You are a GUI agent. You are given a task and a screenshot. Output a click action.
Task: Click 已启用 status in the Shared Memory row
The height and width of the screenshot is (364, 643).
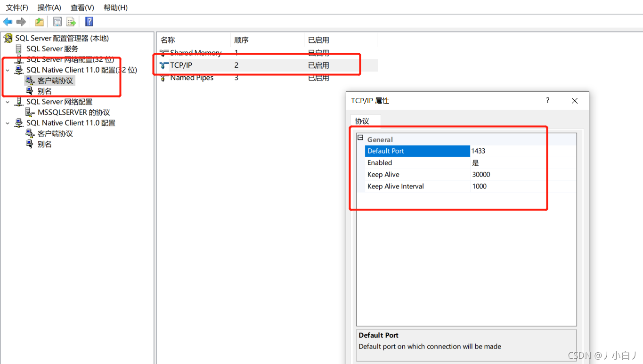coord(318,53)
